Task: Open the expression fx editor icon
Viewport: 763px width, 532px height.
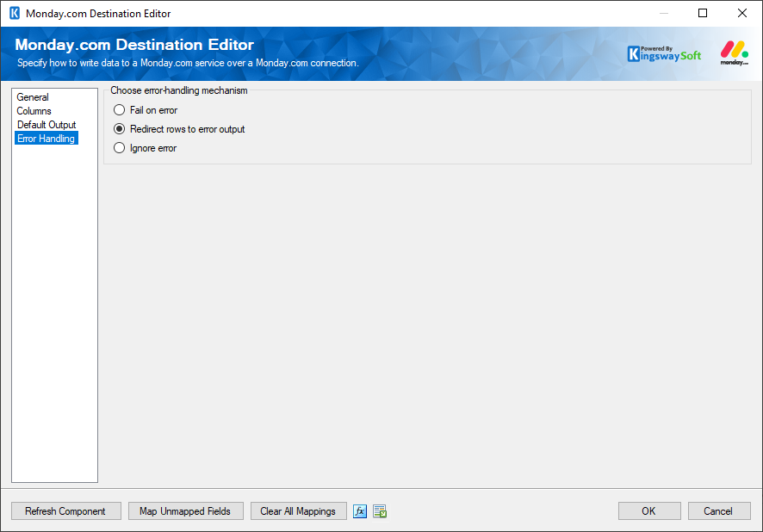Action: click(x=360, y=511)
